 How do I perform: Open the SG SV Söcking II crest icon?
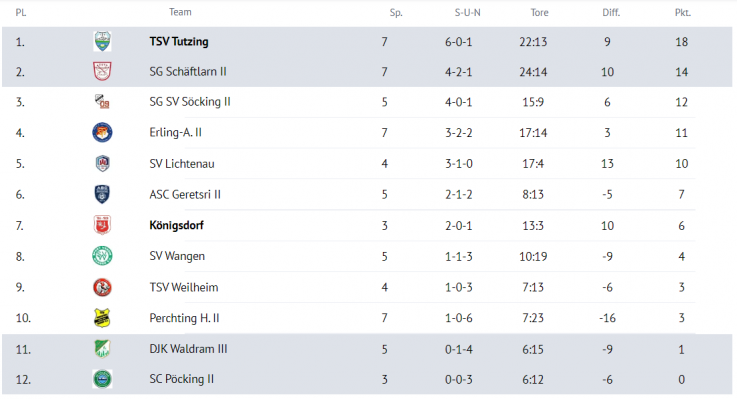pyautogui.click(x=102, y=101)
